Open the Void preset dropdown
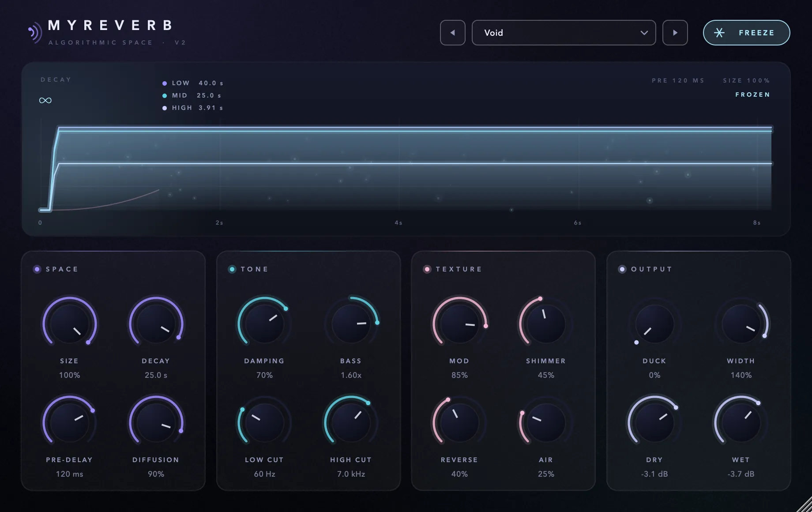 coord(564,33)
